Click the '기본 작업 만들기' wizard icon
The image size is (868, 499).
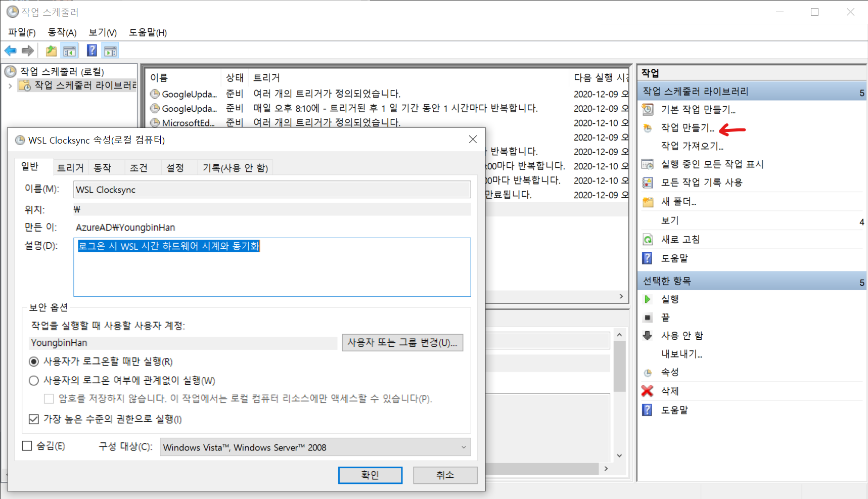coord(648,109)
